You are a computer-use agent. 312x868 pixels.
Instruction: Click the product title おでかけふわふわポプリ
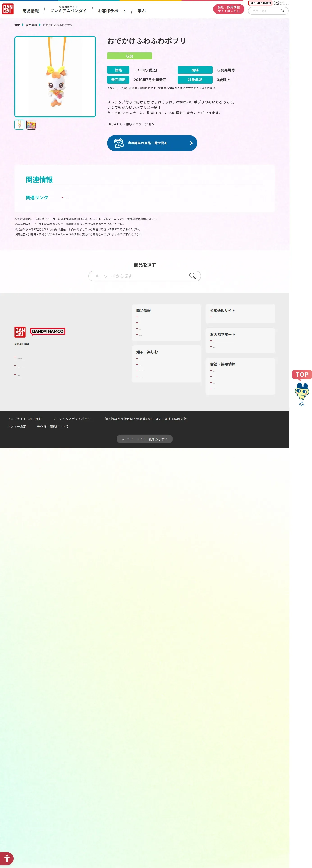(147, 41)
